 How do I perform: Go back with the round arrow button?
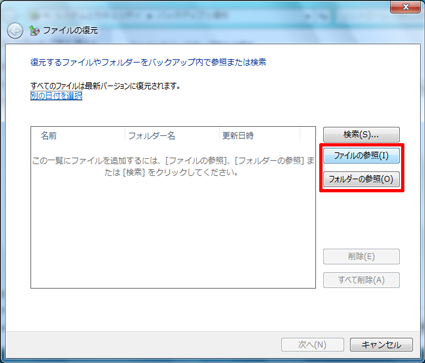[15, 31]
